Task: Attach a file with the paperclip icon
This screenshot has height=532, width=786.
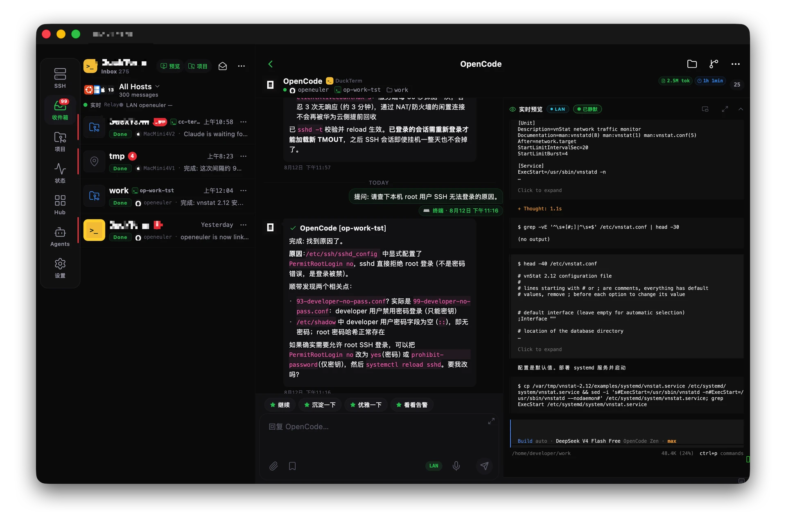Action: click(x=273, y=466)
